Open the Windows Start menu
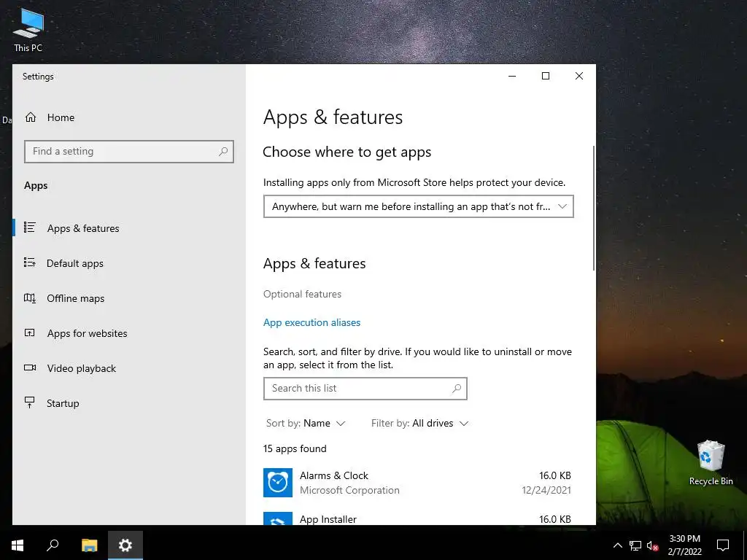Screen dimensions: 747x560 tap(18, 545)
